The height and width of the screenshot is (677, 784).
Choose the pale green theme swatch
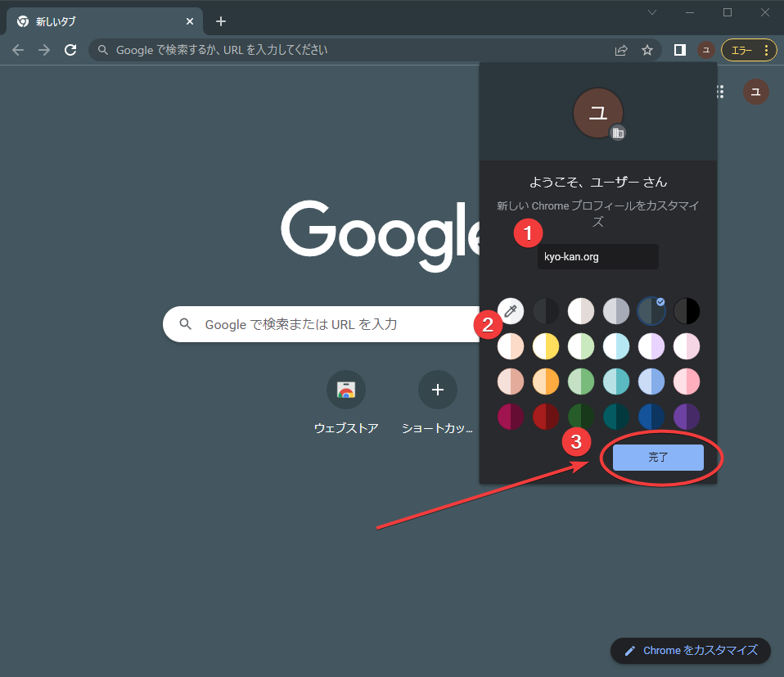(x=581, y=346)
